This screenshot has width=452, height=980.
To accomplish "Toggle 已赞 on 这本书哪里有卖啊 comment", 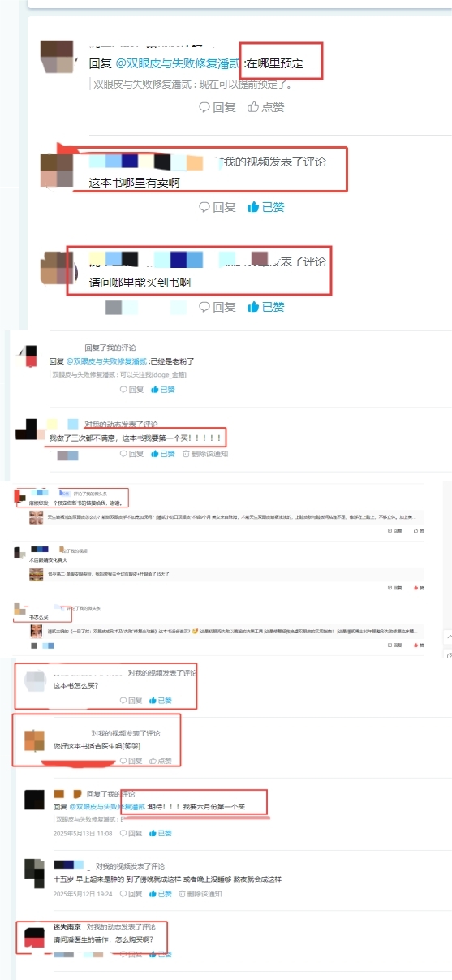I will click(x=266, y=207).
